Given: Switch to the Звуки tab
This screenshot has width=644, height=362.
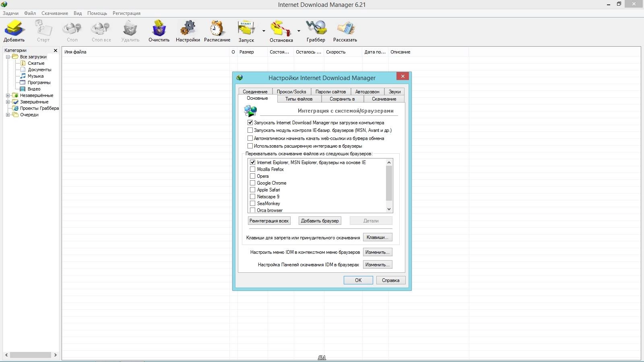Looking at the screenshot, I should point(394,92).
